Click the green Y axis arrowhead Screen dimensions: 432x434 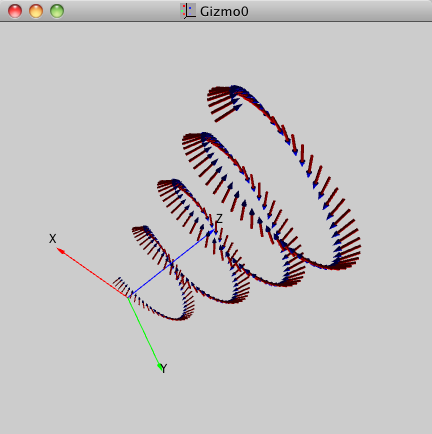[160, 367]
